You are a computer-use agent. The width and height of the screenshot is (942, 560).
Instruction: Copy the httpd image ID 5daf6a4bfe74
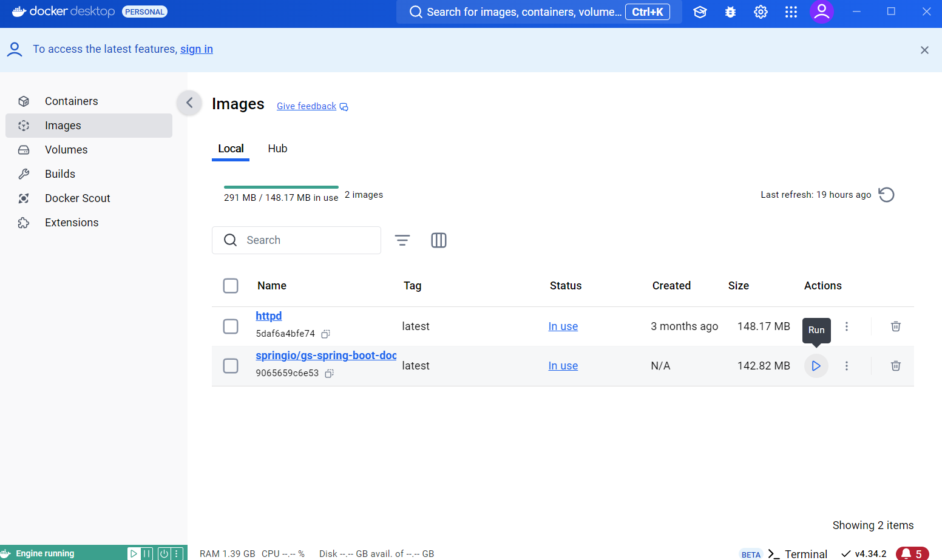pos(326,334)
